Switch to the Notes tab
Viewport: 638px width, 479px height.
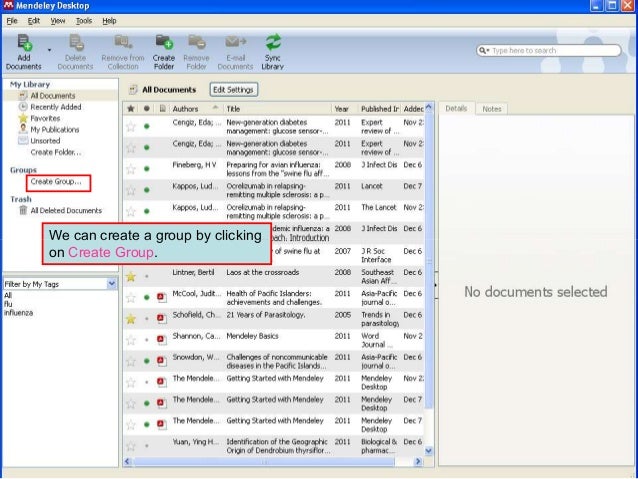[x=490, y=108]
